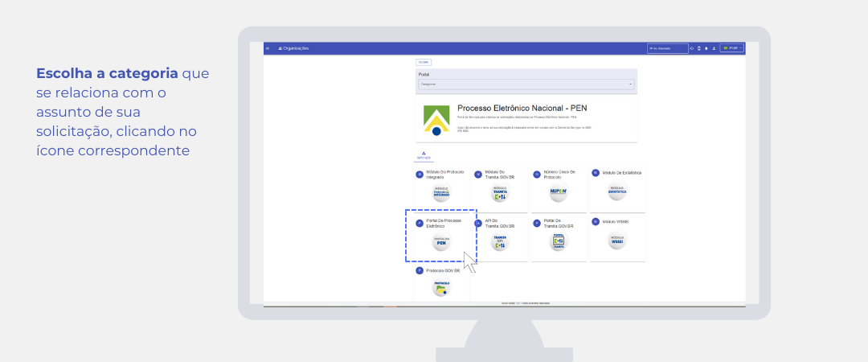Click the refresh icon beside the search field
Viewport: 868px width, 362px height.
(x=692, y=48)
